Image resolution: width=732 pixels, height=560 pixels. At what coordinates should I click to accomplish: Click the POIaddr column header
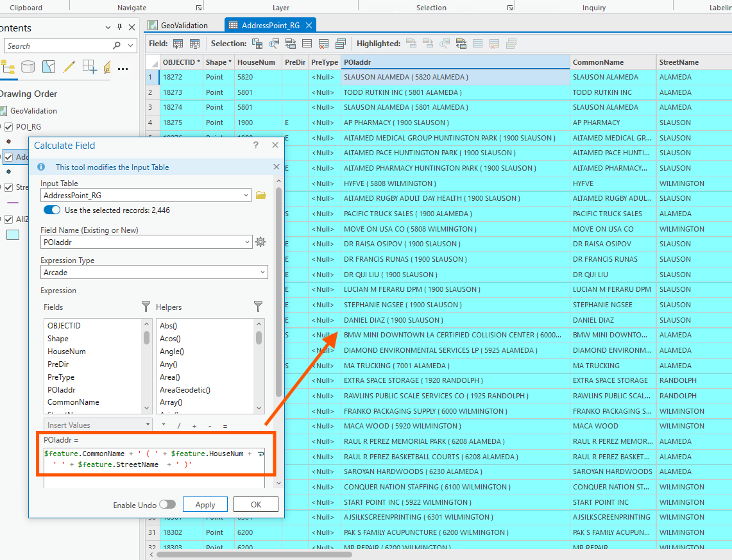click(x=455, y=62)
